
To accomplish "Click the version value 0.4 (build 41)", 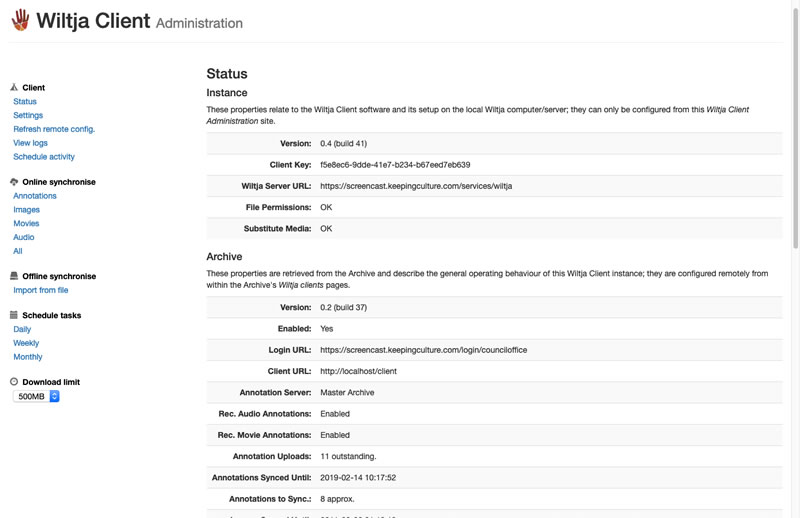I will 343,143.
